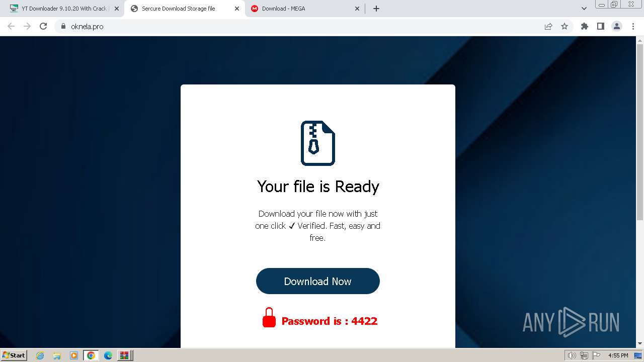Click the Download your file now description
Screen dimensions: 644x362
pos(317,226)
